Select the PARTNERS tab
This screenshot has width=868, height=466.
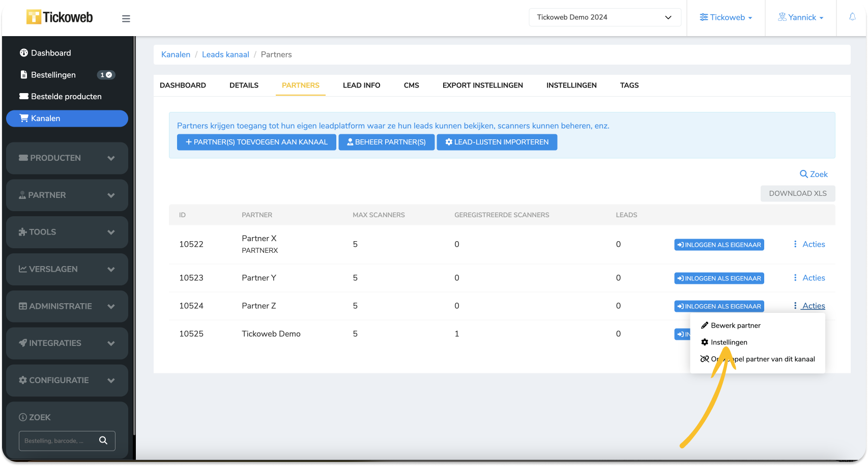[x=301, y=85]
